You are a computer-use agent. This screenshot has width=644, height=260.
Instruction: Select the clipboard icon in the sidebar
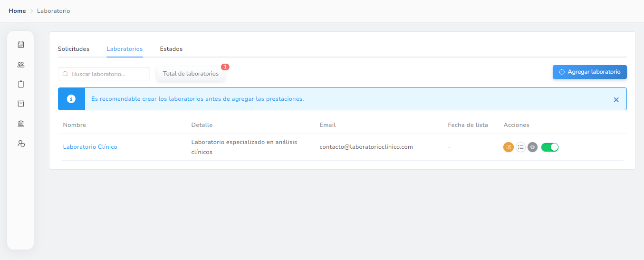click(x=20, y=84)
